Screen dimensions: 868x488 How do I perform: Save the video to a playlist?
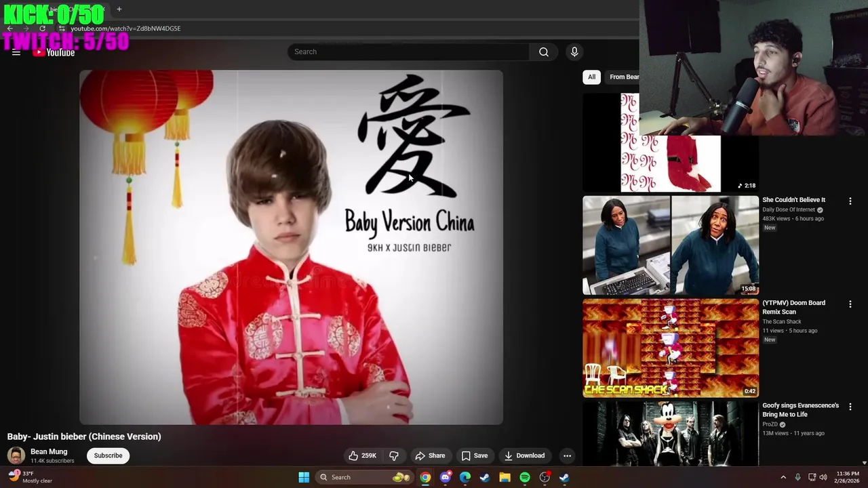click(474, 455)
